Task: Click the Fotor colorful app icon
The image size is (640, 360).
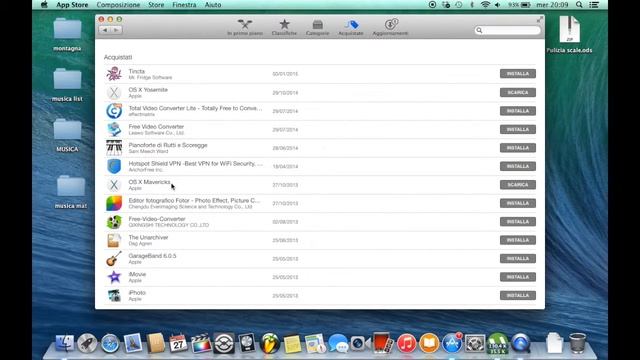Action: tap(114, 203)
